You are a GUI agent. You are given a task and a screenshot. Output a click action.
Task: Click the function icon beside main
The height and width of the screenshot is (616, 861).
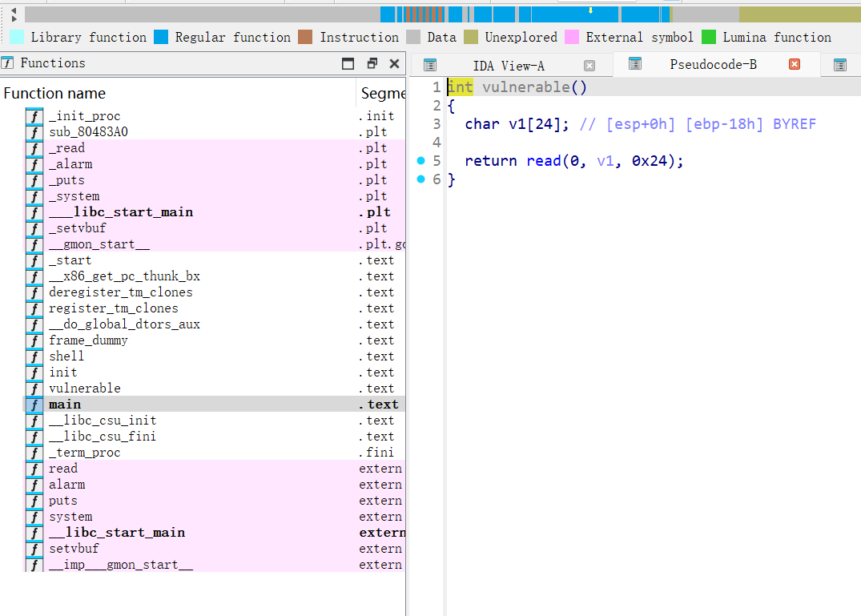pyautogui.click(x=34, y=405)
